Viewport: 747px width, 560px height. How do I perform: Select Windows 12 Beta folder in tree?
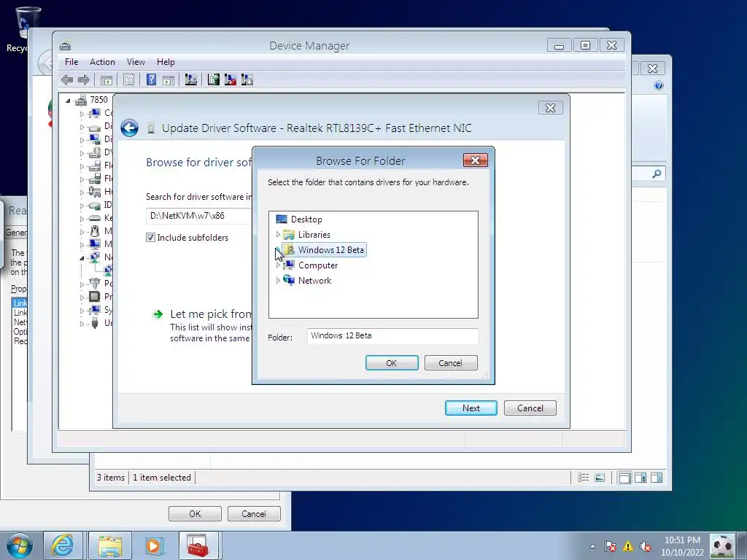pyautogui.click(x=330, y=250)
